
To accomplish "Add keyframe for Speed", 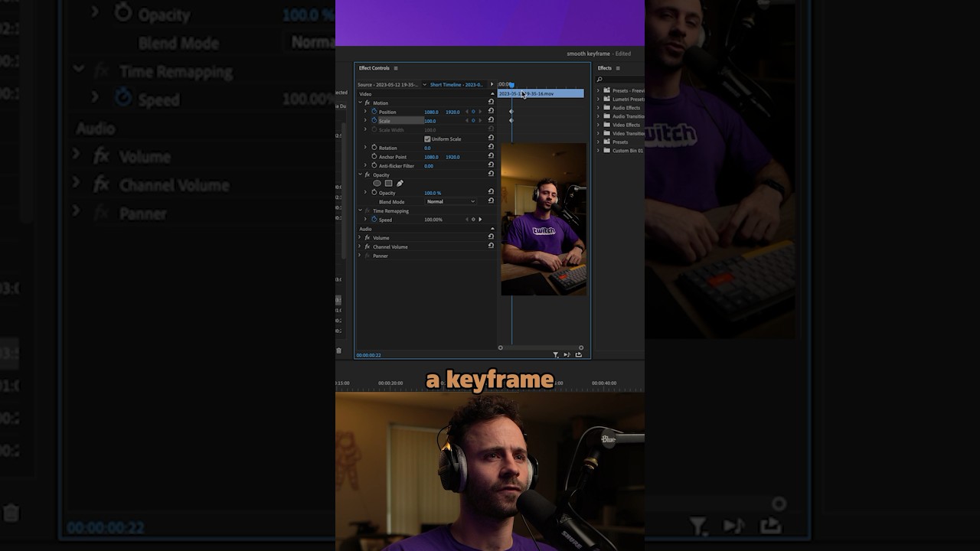I will pos(473,220).
